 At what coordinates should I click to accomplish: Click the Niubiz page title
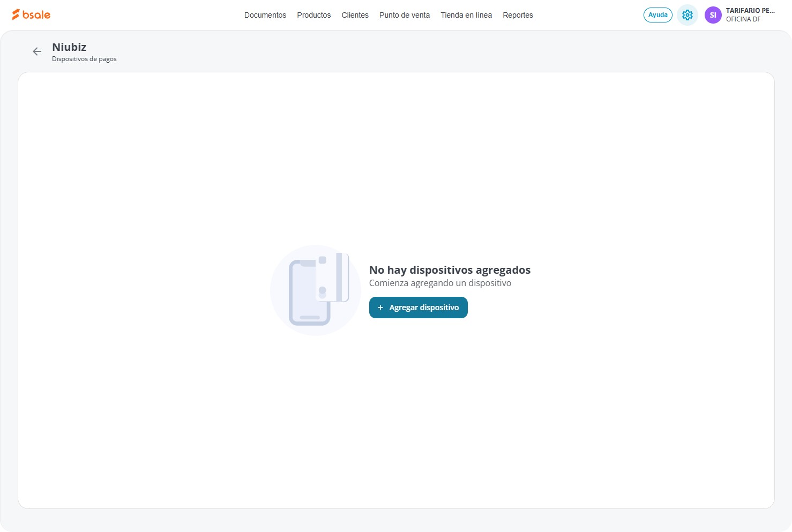coord(69,47)
